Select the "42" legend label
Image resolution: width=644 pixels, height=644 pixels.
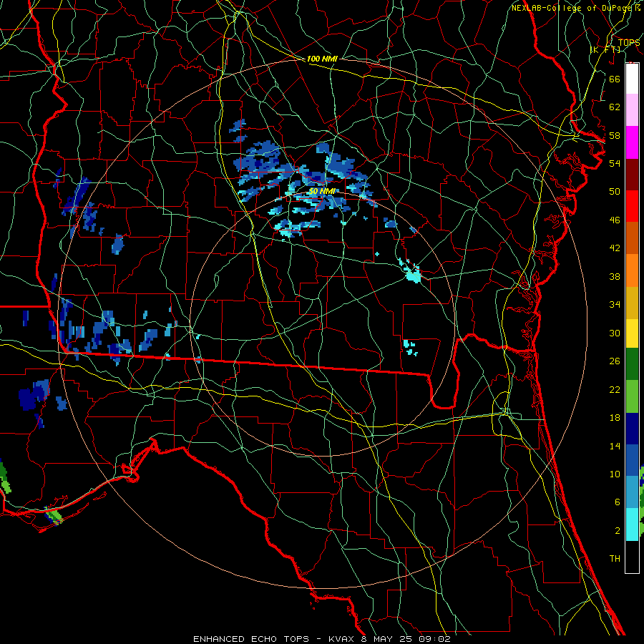[x=615, y=248]
